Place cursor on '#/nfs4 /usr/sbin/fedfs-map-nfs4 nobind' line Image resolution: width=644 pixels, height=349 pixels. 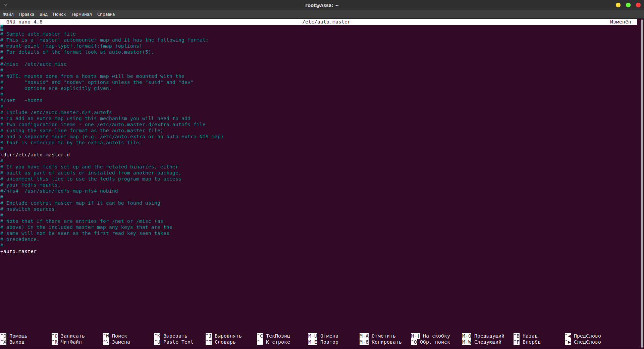point(59,191)
